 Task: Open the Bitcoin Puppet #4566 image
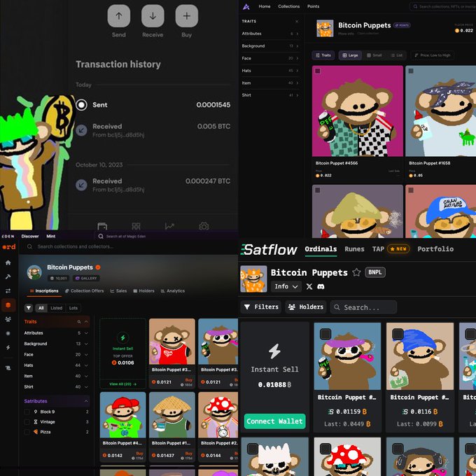point(357,111)
